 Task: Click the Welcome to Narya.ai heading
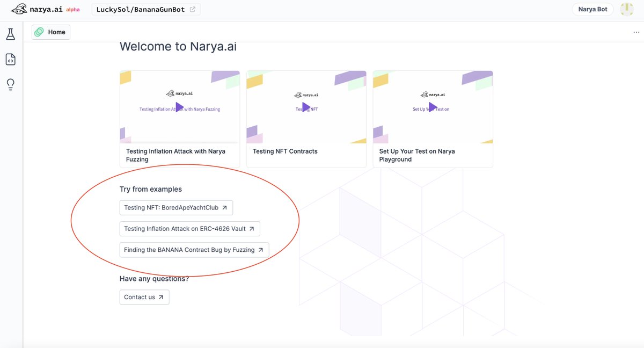point(178,46)
